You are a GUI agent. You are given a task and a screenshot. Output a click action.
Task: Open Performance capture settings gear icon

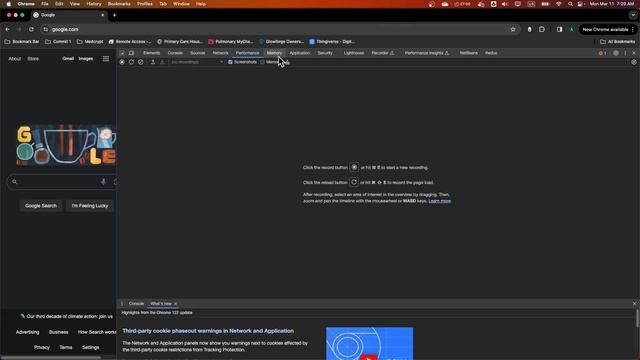pyautogui.click(x=634, y=62)
